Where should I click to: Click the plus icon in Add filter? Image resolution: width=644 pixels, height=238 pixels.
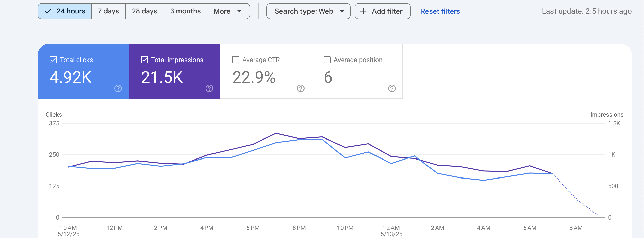363,11
